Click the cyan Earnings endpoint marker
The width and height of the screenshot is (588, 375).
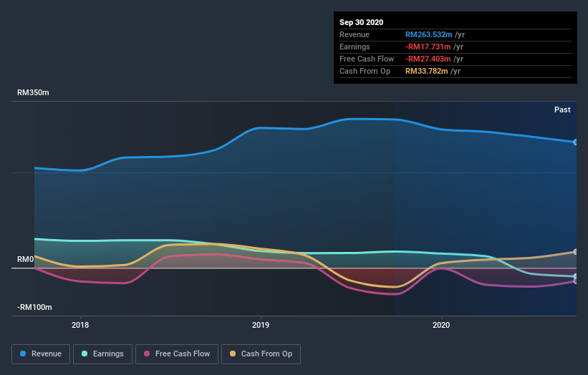point(575,276)
